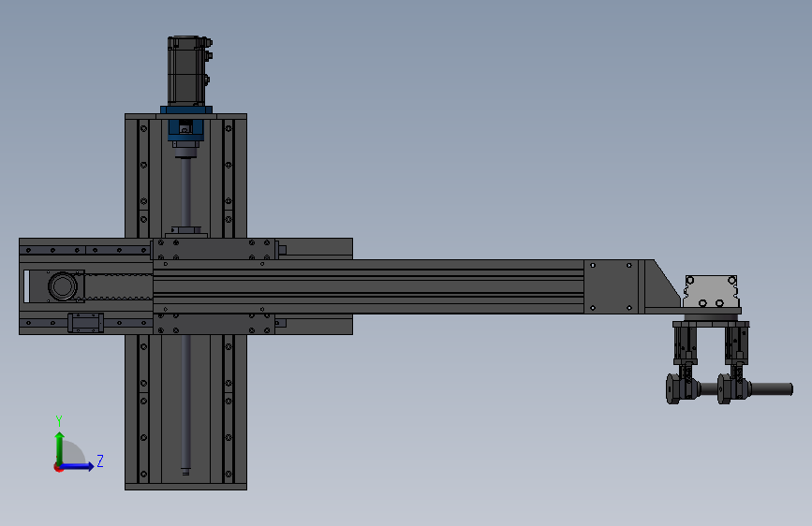Select the arm end plate with four screws

pos(611,286)
